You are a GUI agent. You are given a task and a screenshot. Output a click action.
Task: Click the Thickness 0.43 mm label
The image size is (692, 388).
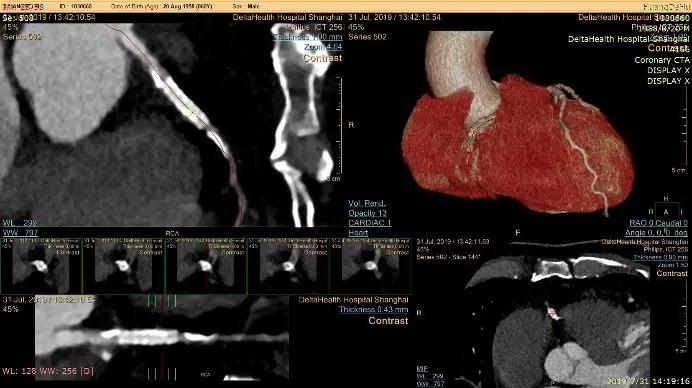click(373, 309)
